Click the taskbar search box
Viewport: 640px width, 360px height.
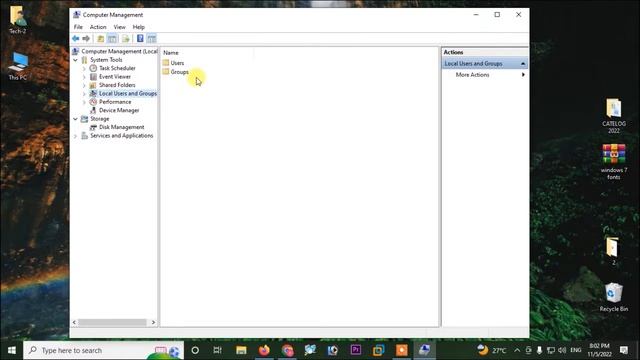[103, 350]
